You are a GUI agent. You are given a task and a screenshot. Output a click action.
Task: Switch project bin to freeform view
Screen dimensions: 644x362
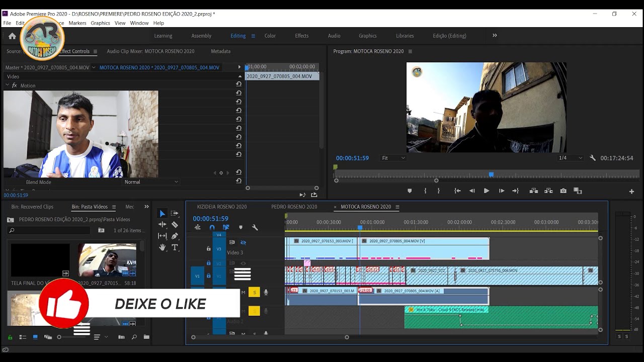coord(48,337)
